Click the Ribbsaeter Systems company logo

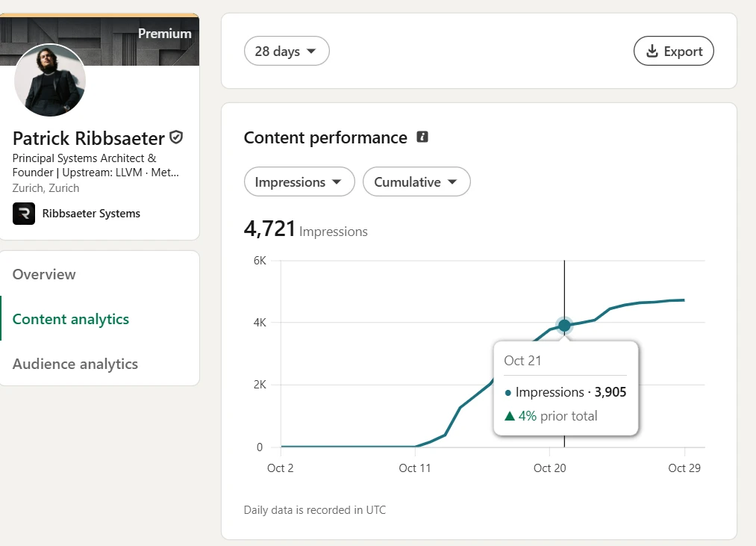[x=24, y=214]
